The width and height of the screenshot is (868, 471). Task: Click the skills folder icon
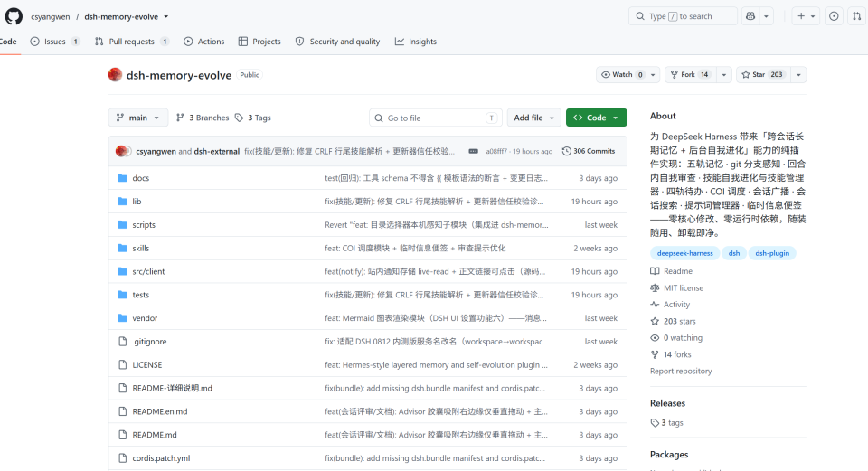point(122,248)
